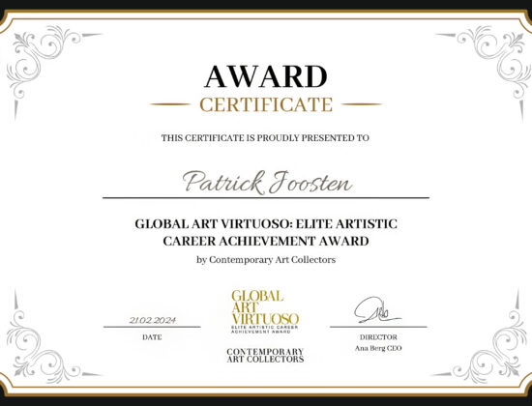Click the DATE label
This screenshot has width=532, height=406.
point(152,337)
